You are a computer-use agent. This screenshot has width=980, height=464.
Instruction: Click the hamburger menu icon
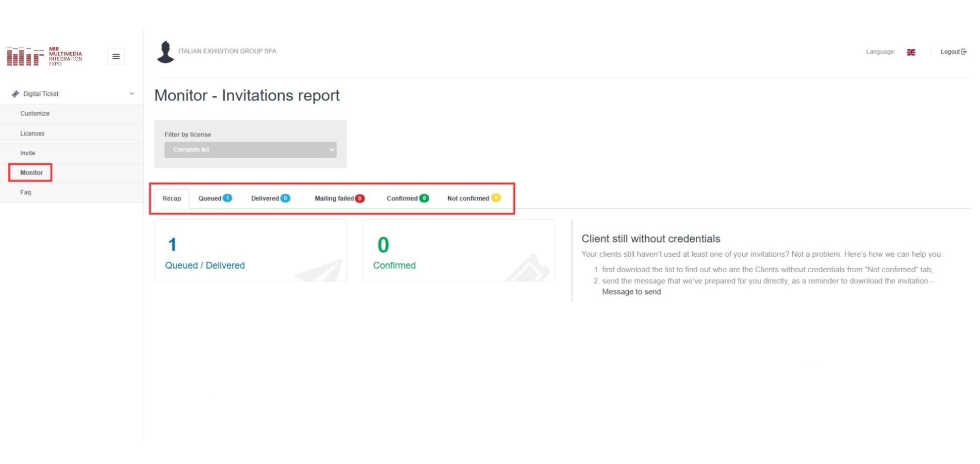coord(116,56)
